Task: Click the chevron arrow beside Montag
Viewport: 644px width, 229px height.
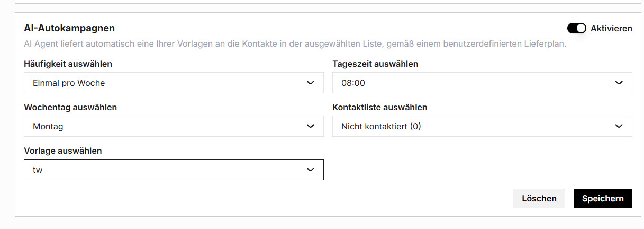Action: point(311,126)
